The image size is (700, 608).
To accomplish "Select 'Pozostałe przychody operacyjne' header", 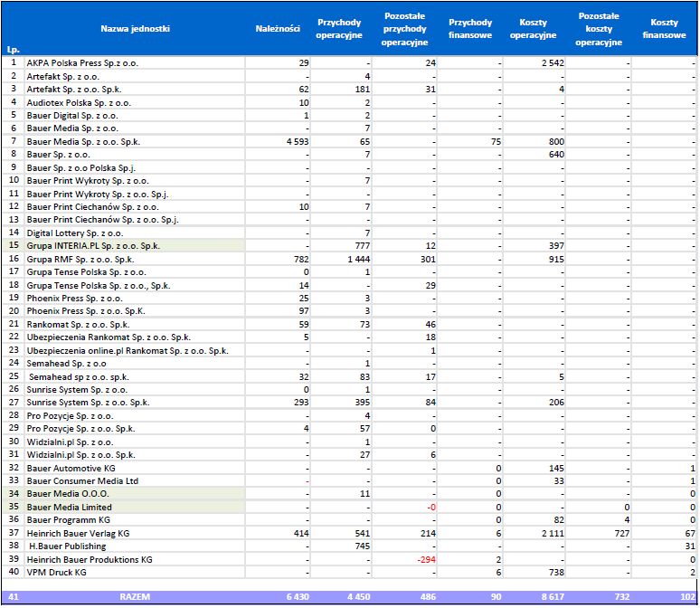I will [x=404, y=29].
